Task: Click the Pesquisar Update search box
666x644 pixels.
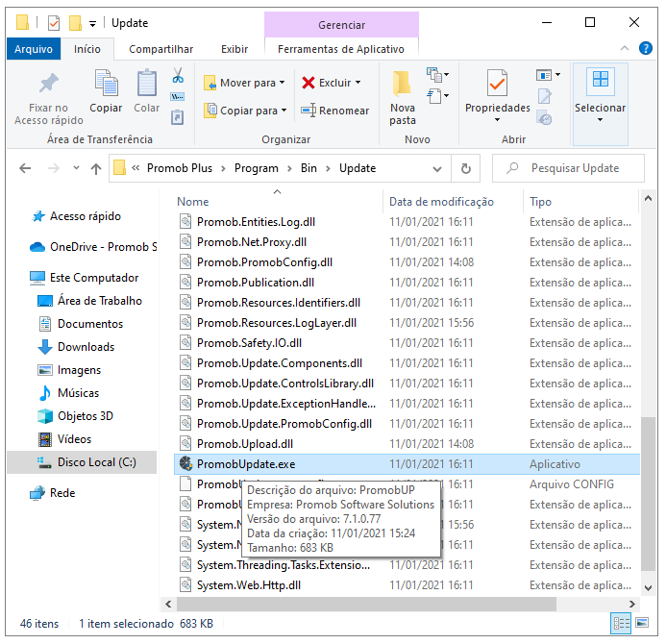Action: coord(568,168)
